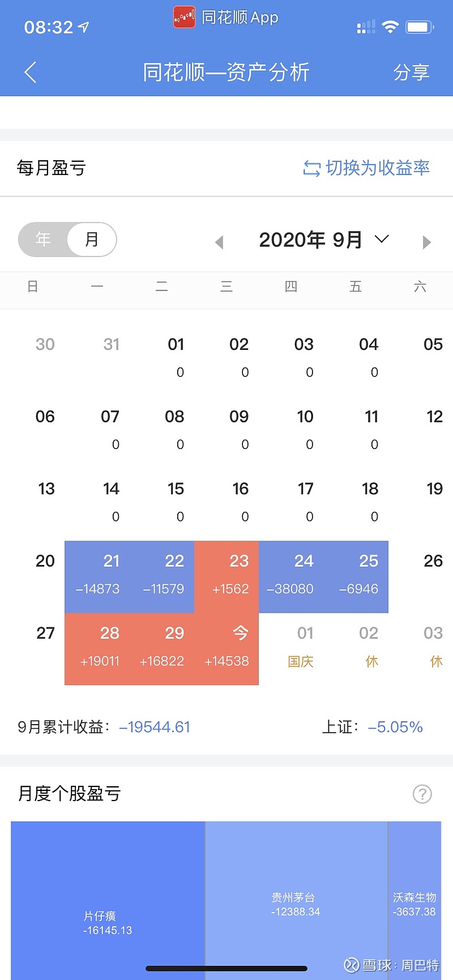Viewport: 453px width, 980px height.
Task: Expand the 2020年 9月 month dropdown chevron
Action: click(382, 239)
